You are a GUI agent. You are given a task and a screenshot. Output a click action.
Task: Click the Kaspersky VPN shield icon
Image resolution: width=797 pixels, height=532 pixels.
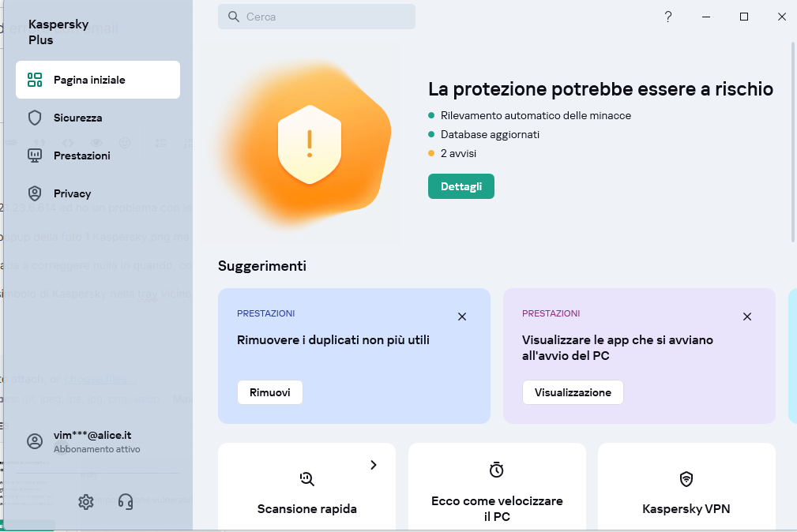pos(686,478)
